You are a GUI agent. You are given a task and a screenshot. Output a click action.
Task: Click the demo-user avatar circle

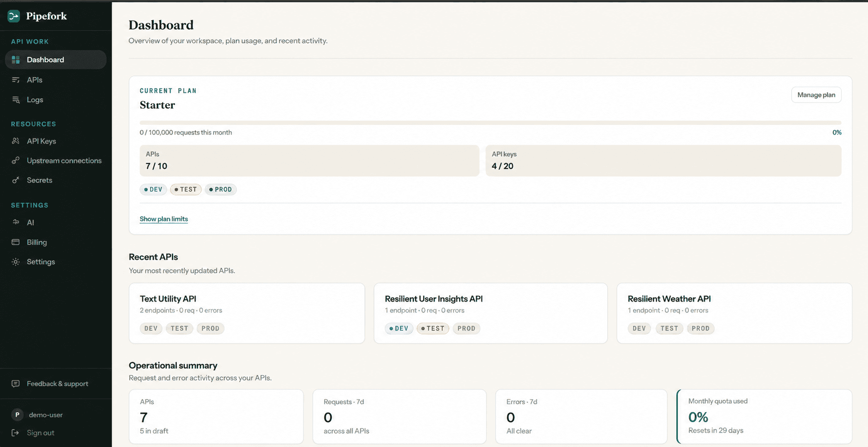(17, 415)
